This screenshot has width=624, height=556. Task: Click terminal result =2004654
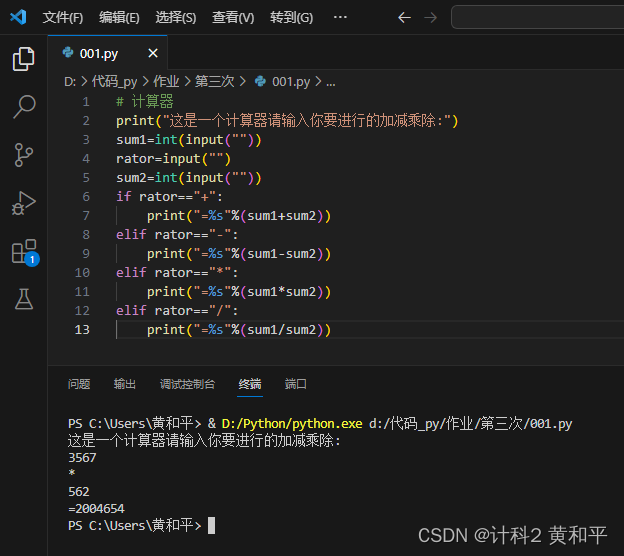(x=96, y=509)
